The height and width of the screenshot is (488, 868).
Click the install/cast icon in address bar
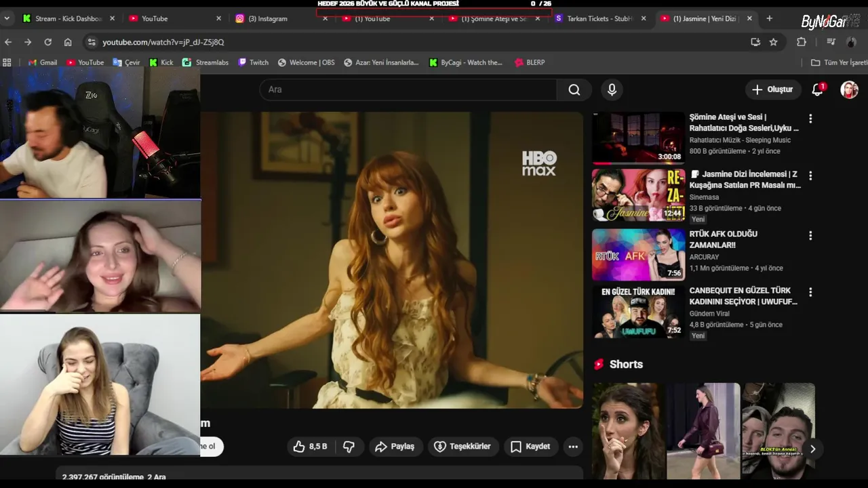pyautogui.click(x=755, y=42)
